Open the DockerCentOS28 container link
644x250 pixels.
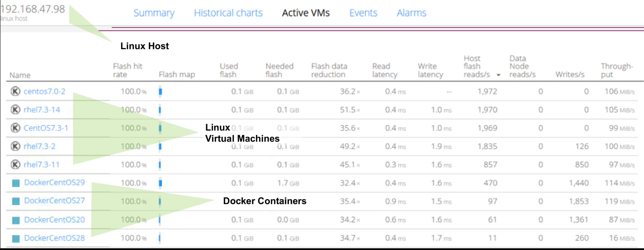pyautogui.click(x=54, y=238)
